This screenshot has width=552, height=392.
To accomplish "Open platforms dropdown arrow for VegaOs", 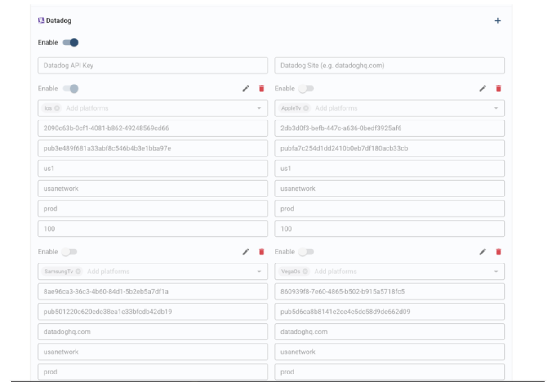I will click(x=496, y=272).
